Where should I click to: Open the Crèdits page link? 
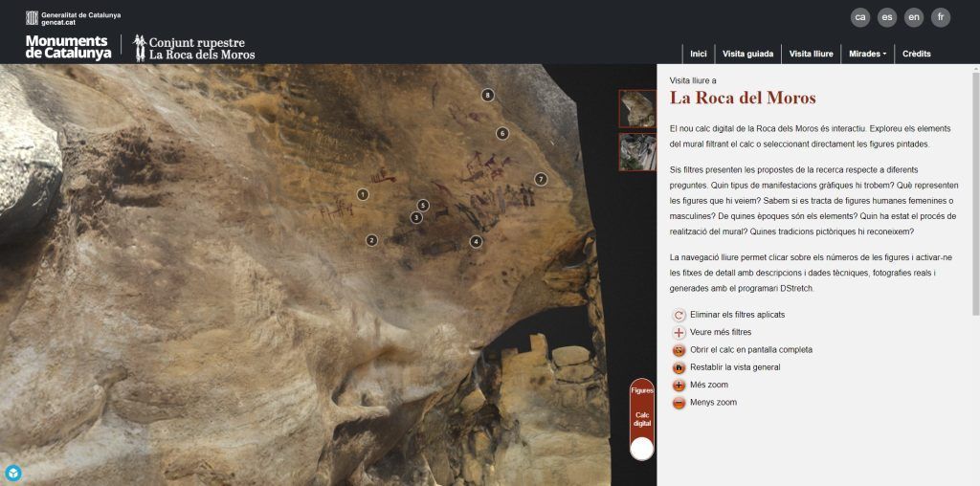(x=916, y=54)
